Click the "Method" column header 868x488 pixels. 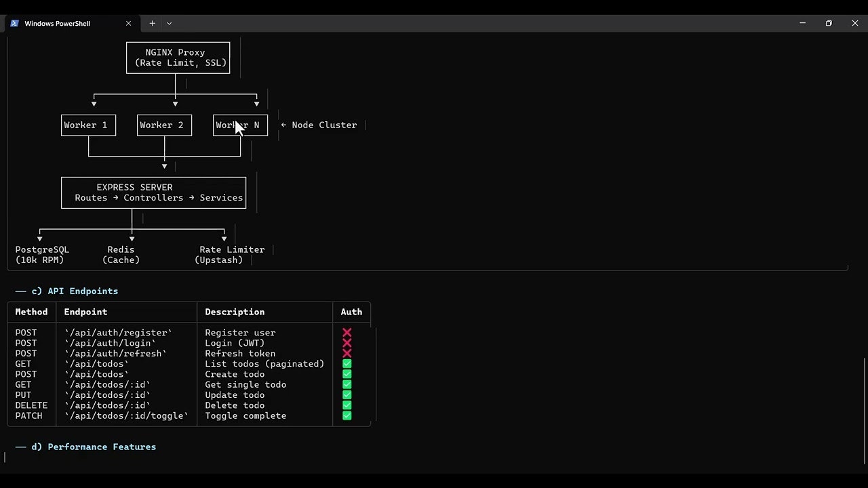31,312
